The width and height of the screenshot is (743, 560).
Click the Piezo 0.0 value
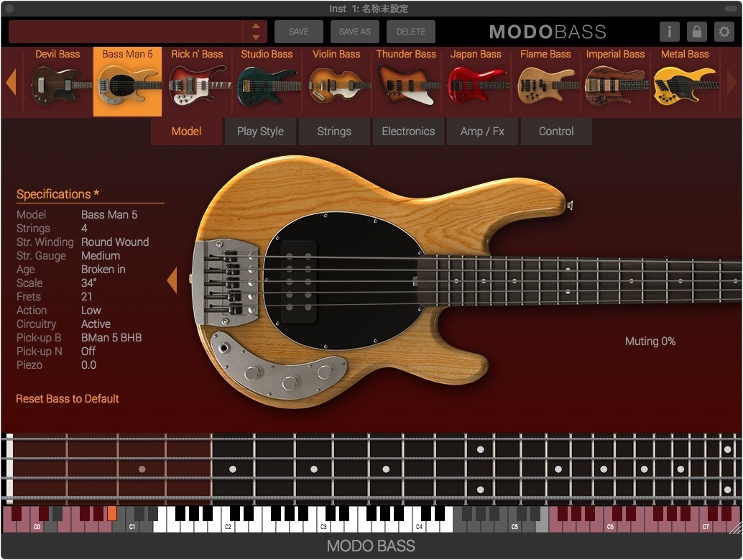point(88,365)
